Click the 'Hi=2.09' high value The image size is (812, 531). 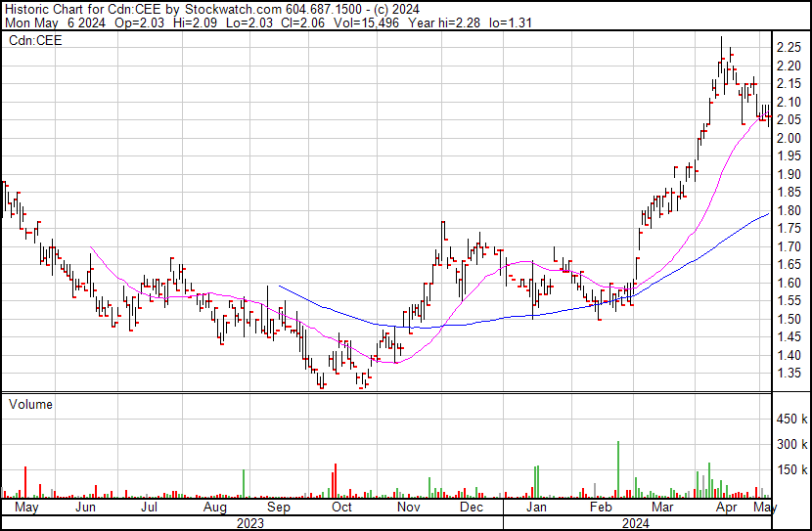pyautogui.click(x=196, y=22)
